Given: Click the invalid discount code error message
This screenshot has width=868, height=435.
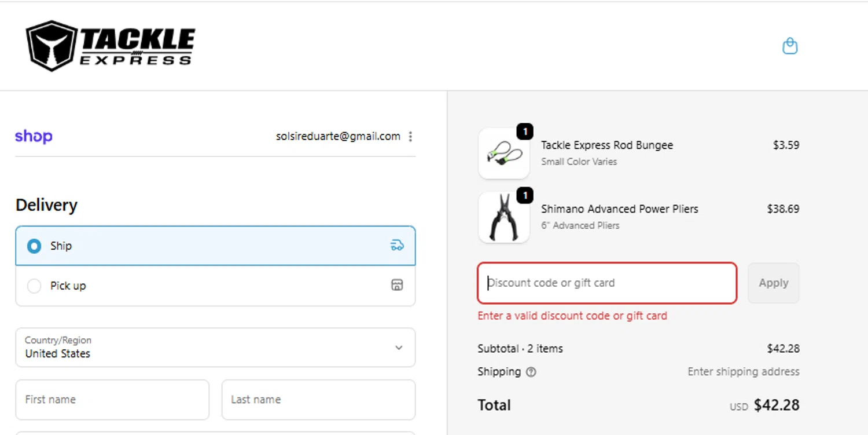Looking at the screenshot, I should 572,316.
